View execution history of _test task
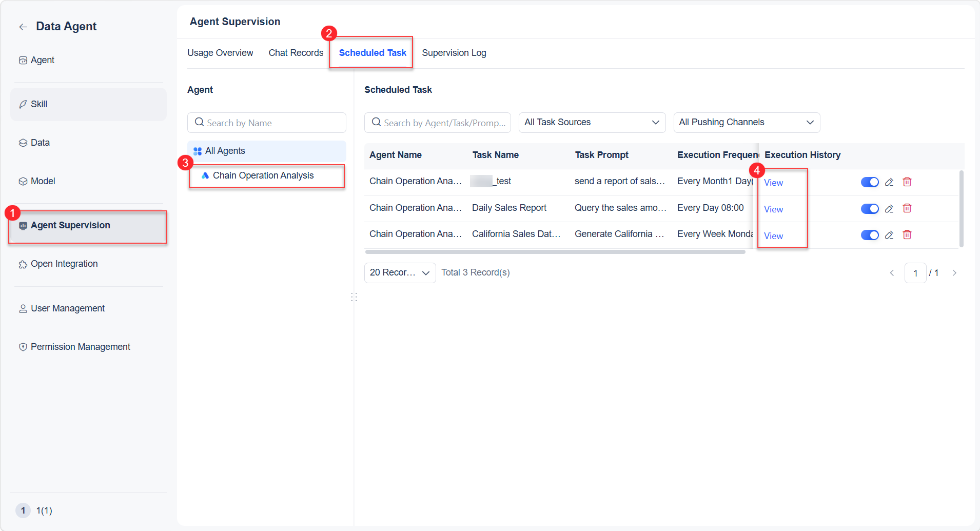Viewport: 980px width, 531px height. (x=773, y=183)
